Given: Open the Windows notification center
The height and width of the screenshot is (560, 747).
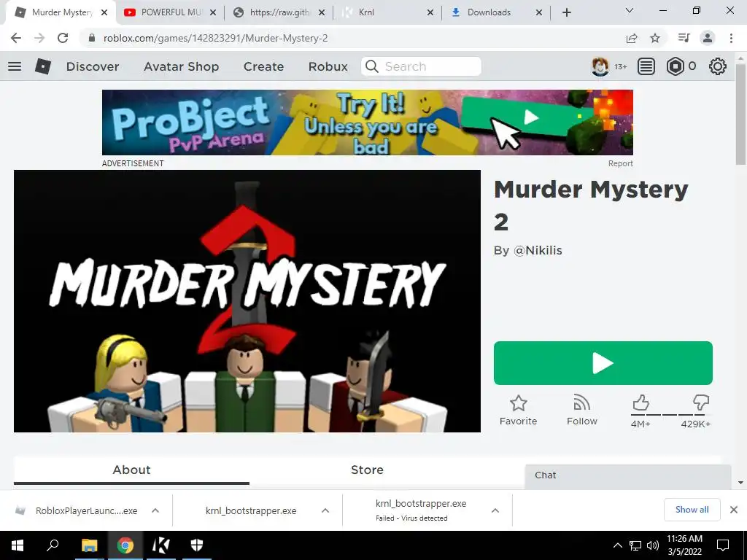Looking at the screenshot, I should click(723, 545).
